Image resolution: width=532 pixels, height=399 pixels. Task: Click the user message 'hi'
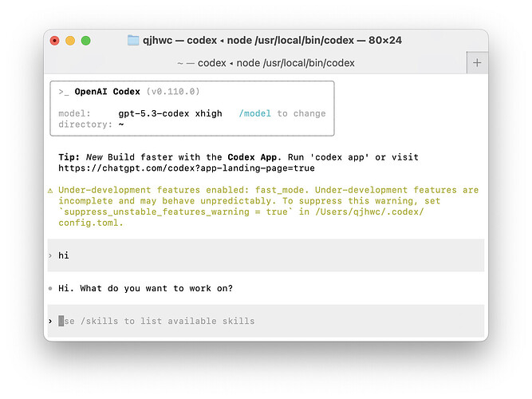[64, 255]
